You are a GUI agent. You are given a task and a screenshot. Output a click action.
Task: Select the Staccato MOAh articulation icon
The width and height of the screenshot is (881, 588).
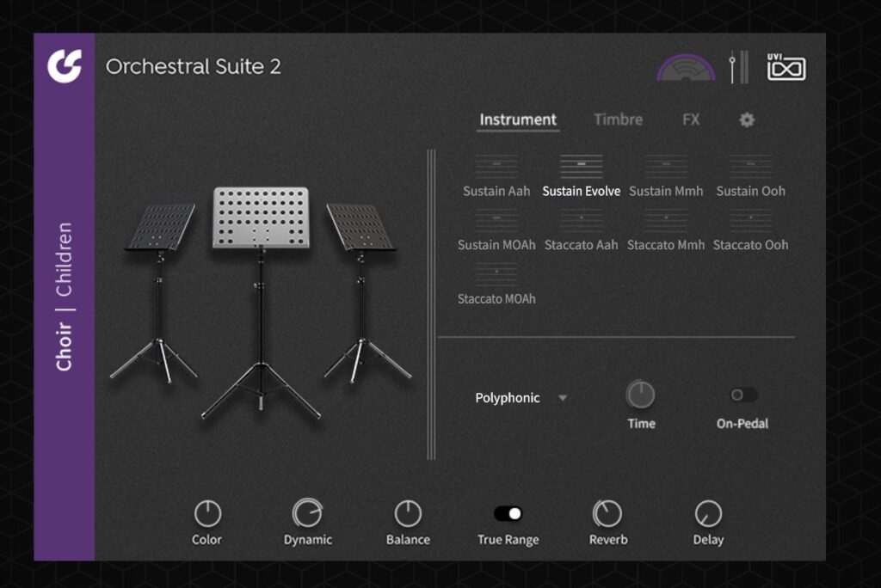(496, 274)
